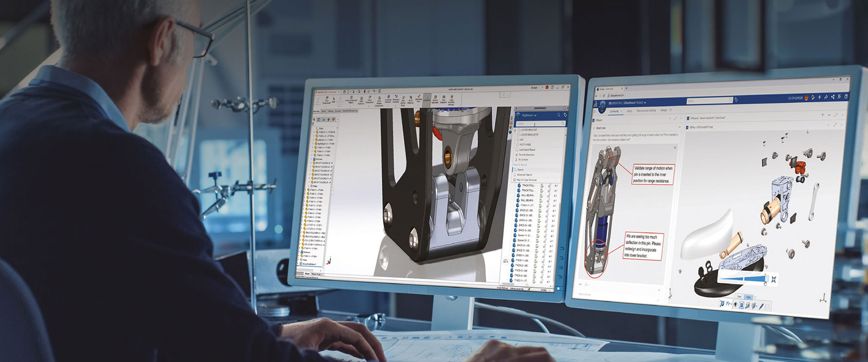Screen dimensions: 868x362
Task: Select Origin in the feature tree
Action: tap(321, 129)
